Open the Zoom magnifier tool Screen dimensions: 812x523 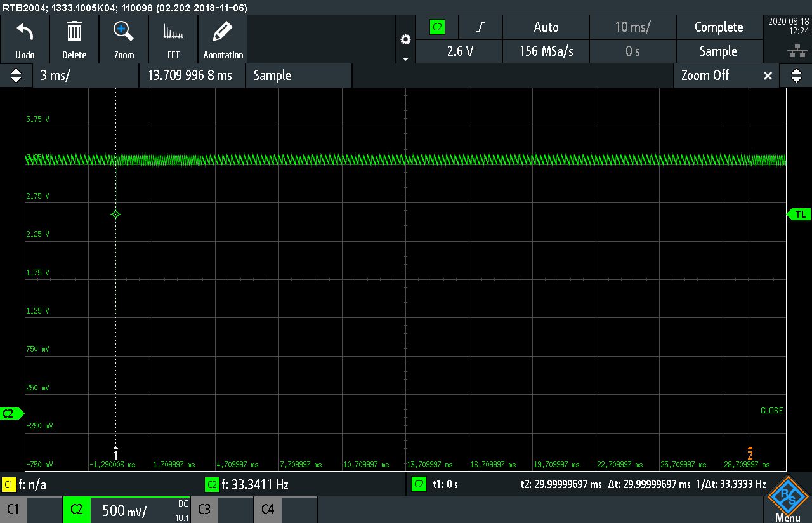(x=124, y=39)
